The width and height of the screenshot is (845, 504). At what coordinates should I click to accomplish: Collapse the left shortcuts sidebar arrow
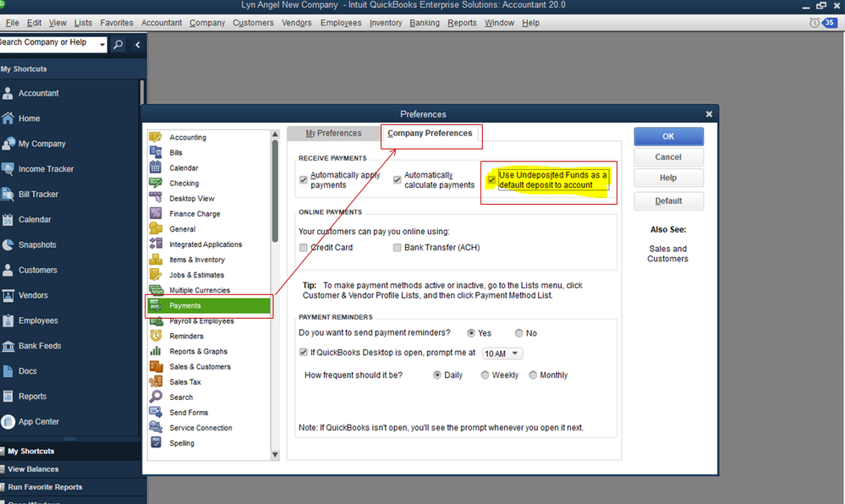coord(137,45)
